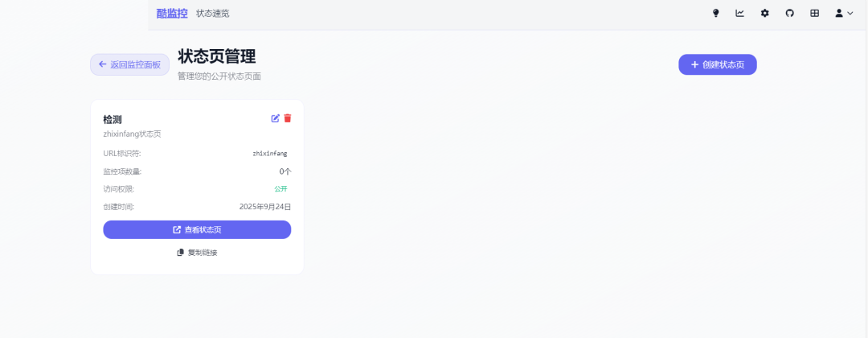Open the GitHub repository icon
This screenshot has width=868, height=338.
789,14
